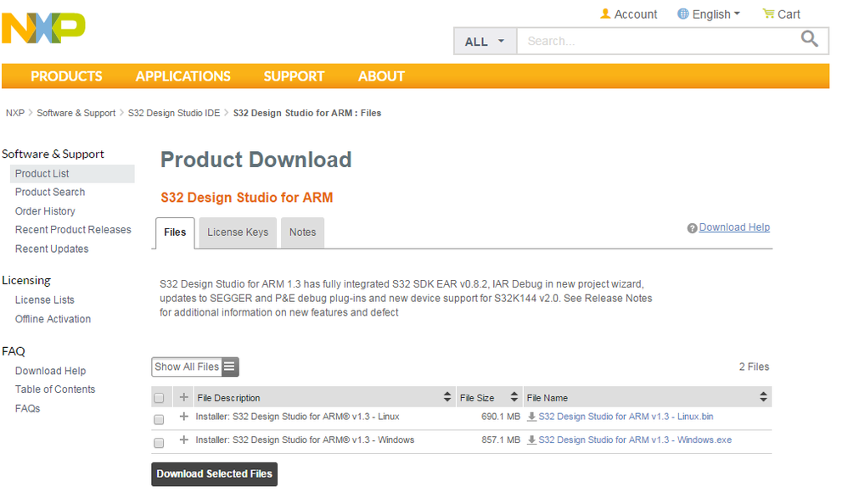
Task: Toggle the select-all files header checkbox
Action: pyautogui.click(x=159, y=397)
